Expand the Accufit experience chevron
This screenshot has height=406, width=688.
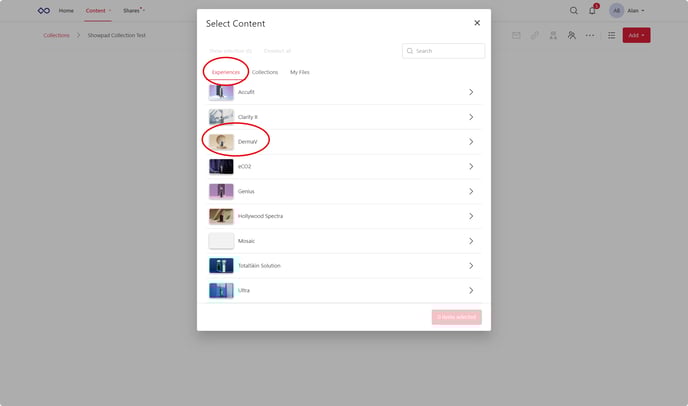tap(471, 92)
